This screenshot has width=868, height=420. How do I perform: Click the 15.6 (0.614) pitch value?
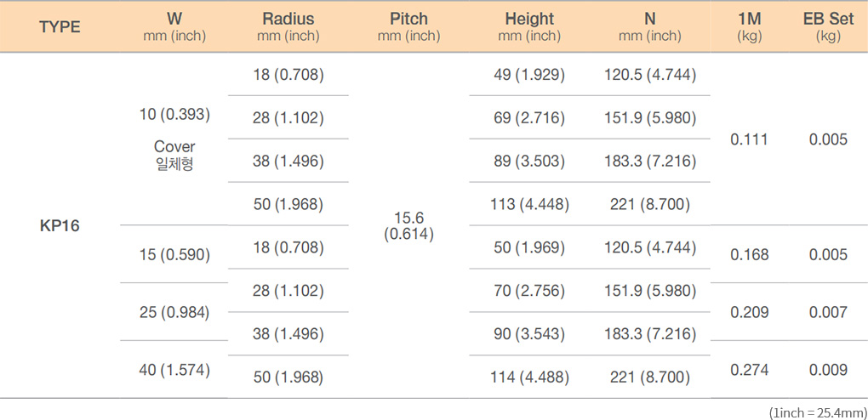coord(408,226)
